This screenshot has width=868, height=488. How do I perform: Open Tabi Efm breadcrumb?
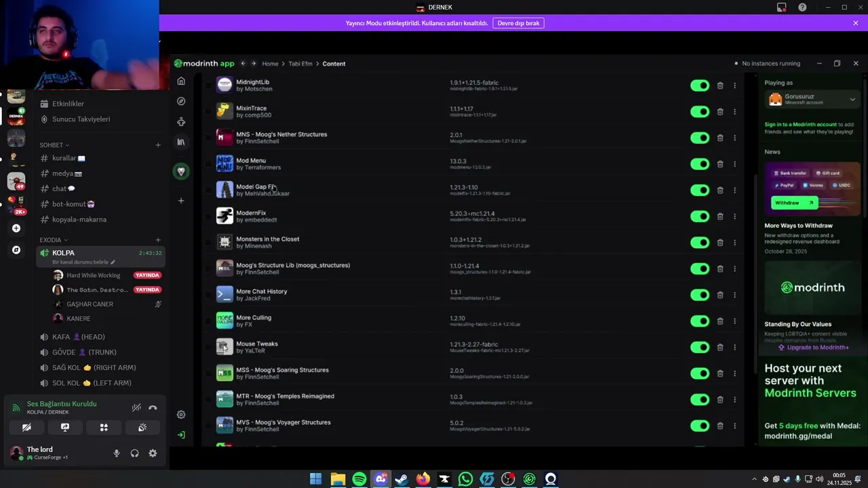point(300,64)
